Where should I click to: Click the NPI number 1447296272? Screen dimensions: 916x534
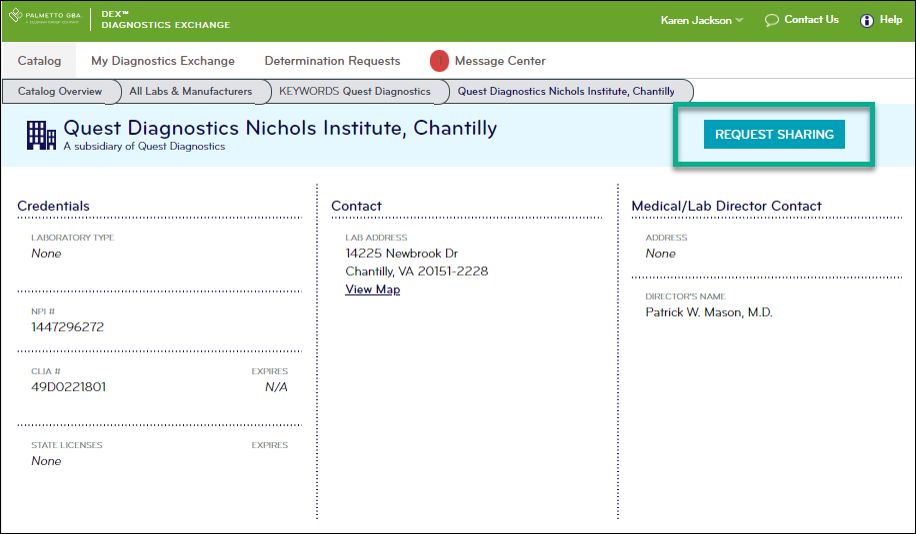[x=67, y=327]
